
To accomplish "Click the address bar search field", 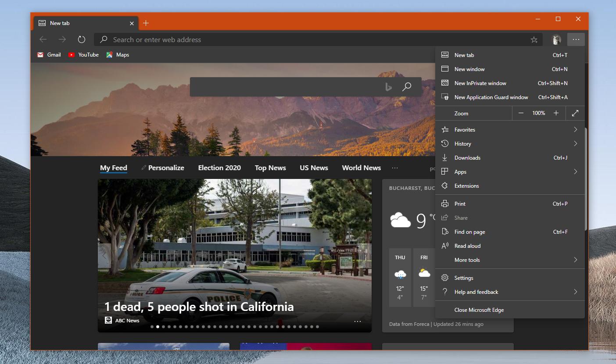I will point(307,39).
